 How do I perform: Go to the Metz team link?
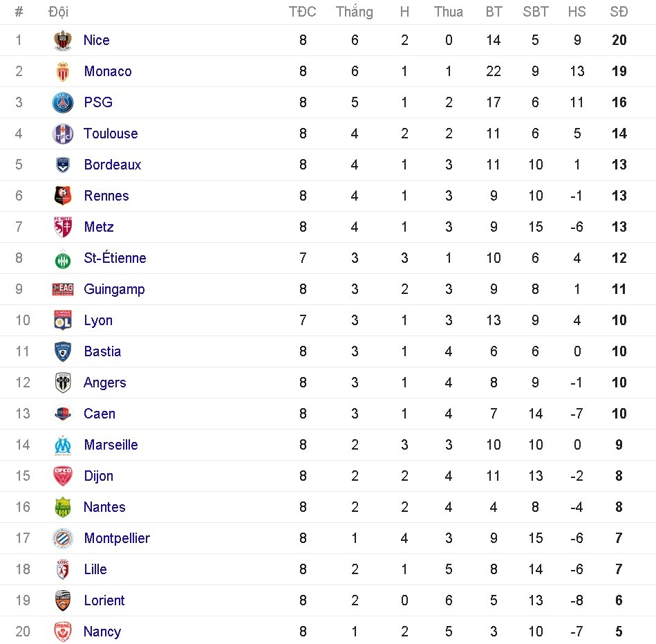[99, 227]
